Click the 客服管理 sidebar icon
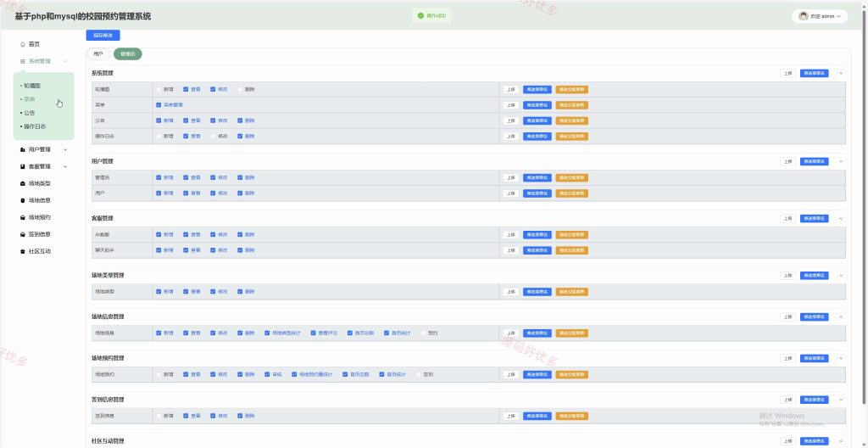868x448 pixels. (x=23, y=166)
